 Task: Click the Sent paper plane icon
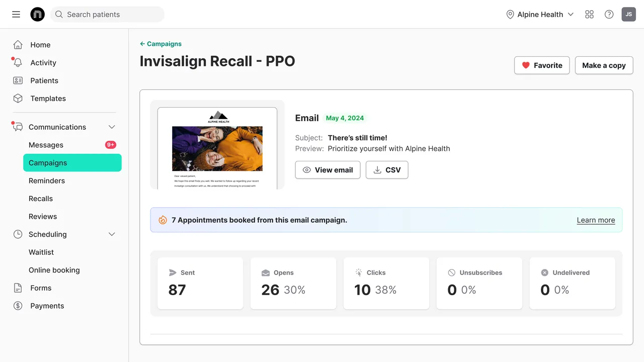click(x=173, y=273)
